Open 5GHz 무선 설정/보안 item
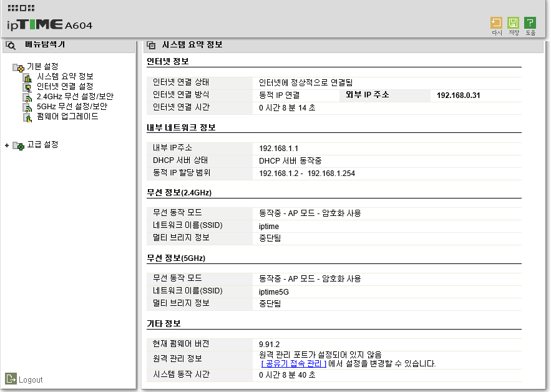 [x=72, y=106]
